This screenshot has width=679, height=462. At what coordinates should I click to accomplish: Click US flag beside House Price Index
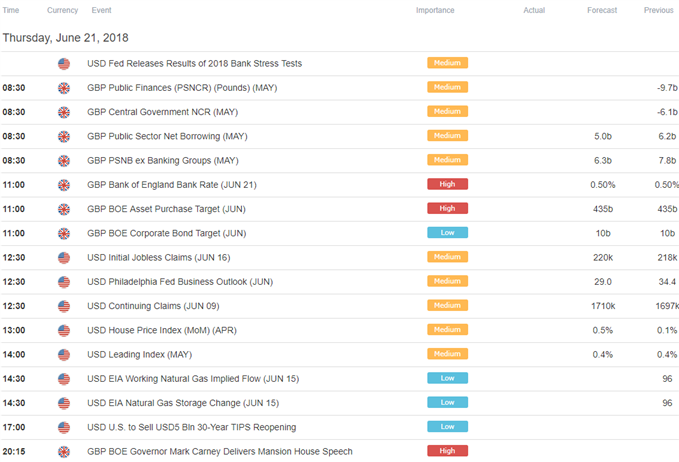(x=64, y=330)
